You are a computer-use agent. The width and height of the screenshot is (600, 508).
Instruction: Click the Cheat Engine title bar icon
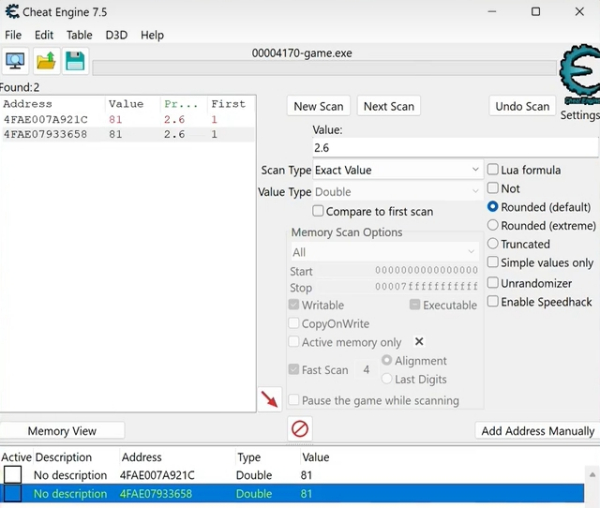click(12, 11)
